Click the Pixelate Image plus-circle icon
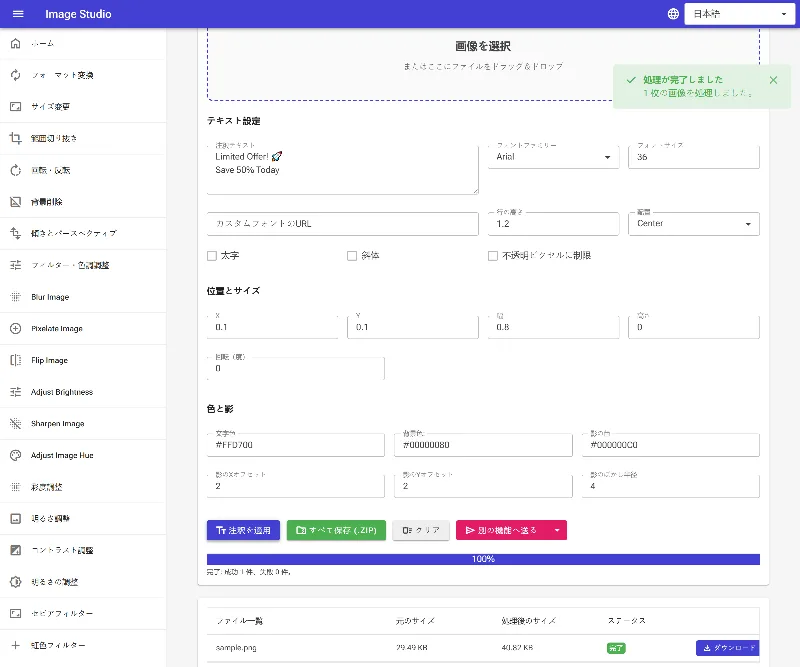Screen dimensions: 800x667 [16, 329]
